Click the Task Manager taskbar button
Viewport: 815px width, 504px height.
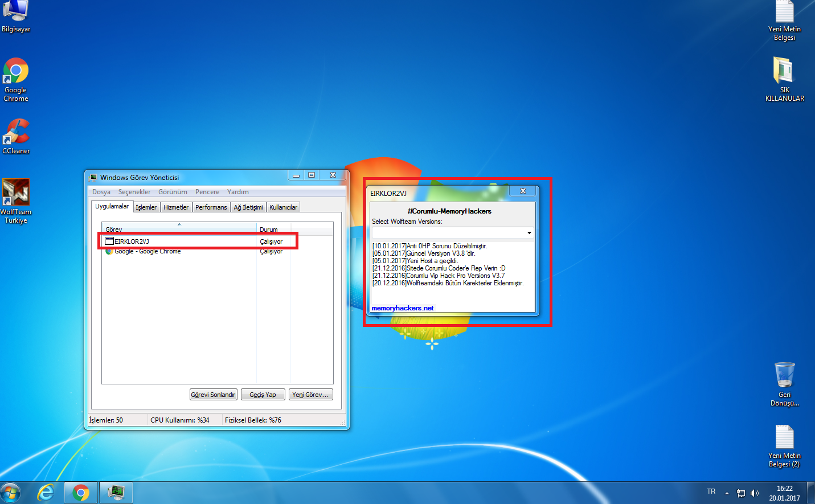tap(116, 493)
